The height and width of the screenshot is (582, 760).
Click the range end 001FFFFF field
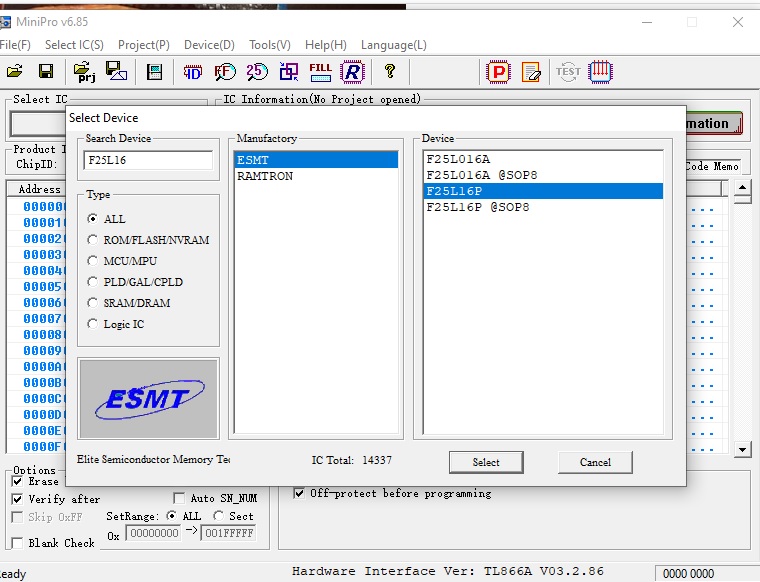point(229,533)
